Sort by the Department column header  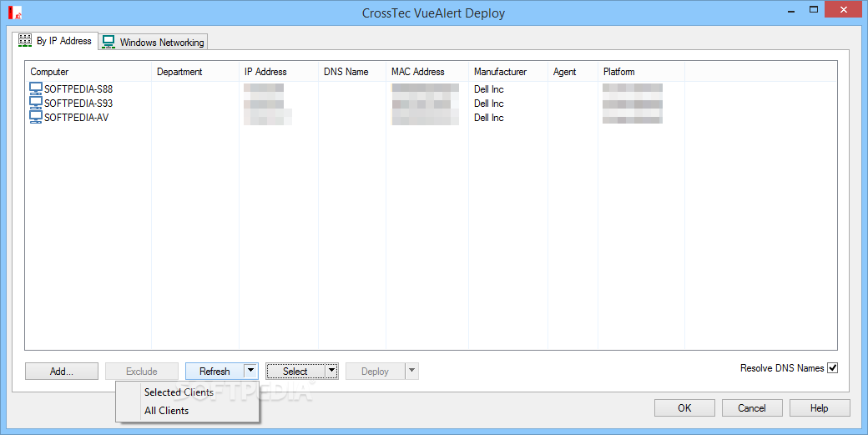pyautogui.click(x=195, y=72)
